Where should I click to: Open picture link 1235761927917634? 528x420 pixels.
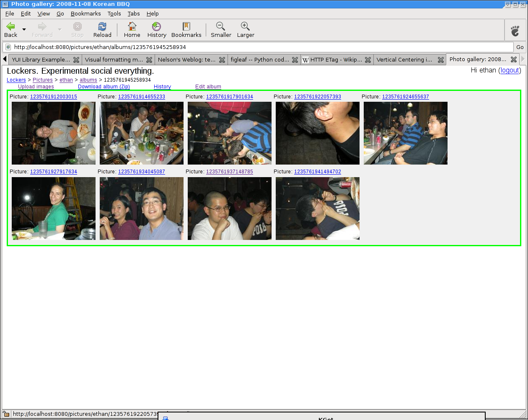pyautogui.click(x=54, y=172)
